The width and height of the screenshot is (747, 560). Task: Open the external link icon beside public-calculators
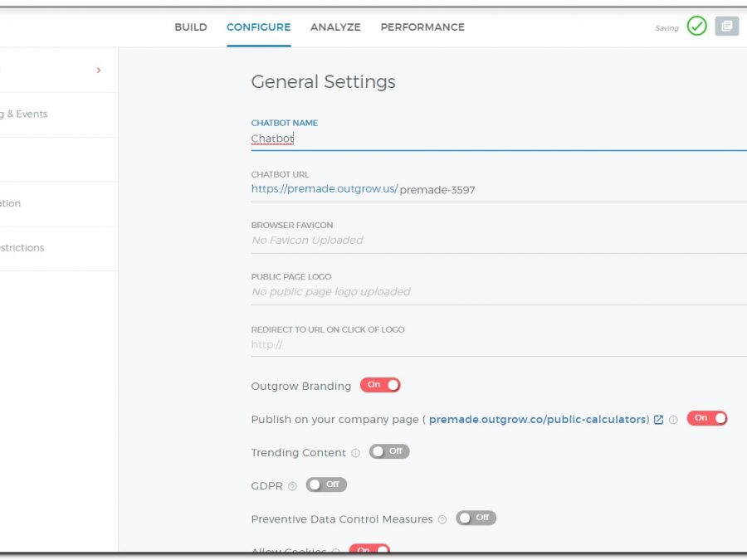coord(658,420)
